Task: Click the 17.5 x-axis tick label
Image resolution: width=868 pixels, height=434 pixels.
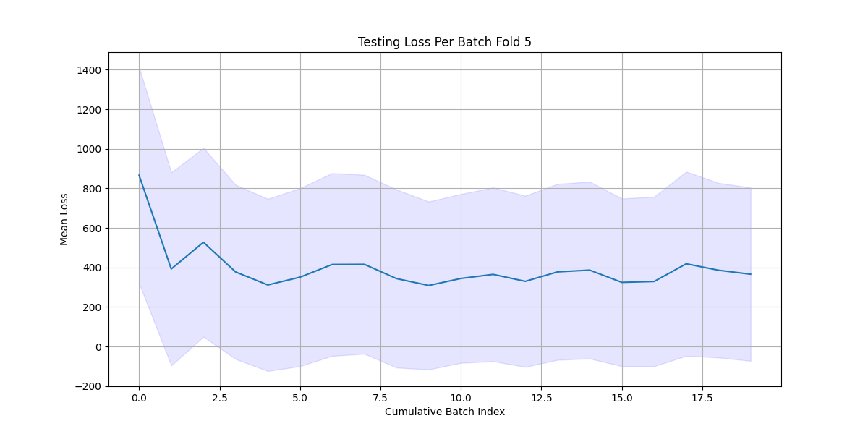Action: pos(702,397)
